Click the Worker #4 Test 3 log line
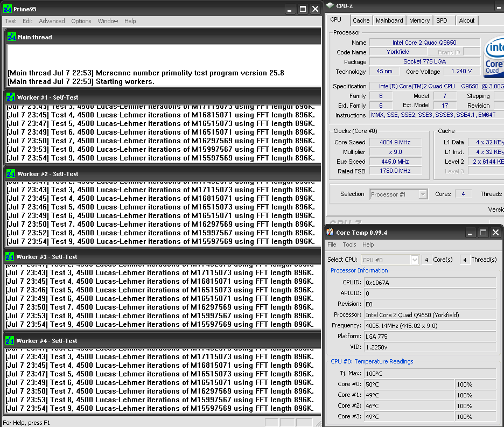504x427 pixels. tap(160, 356)
